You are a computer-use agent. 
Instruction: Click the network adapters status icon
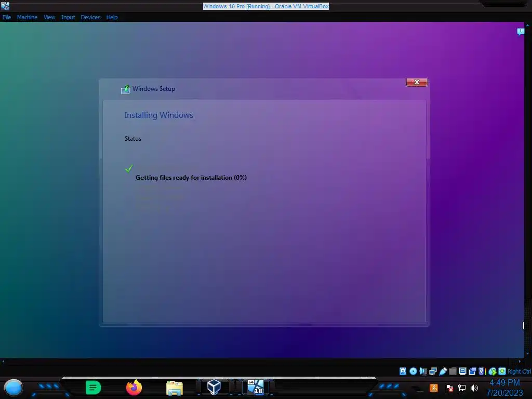coord(433,371)
